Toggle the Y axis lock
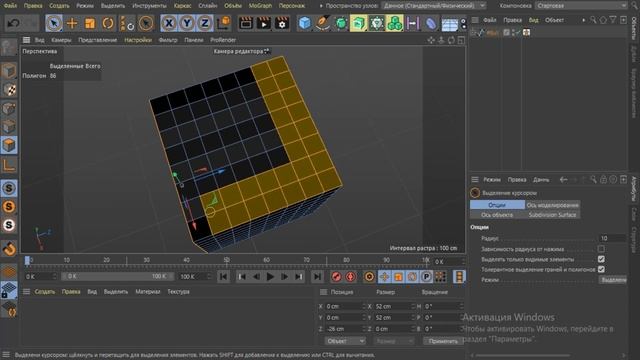Viewport: 640px width, 360px height. coord(187,23)
